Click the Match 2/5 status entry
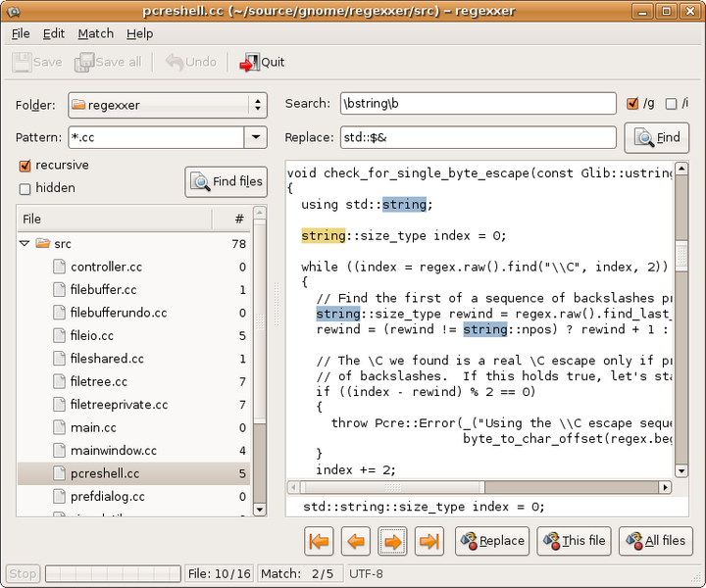This screenshot has height=588, width=706. tap(299, 574)
